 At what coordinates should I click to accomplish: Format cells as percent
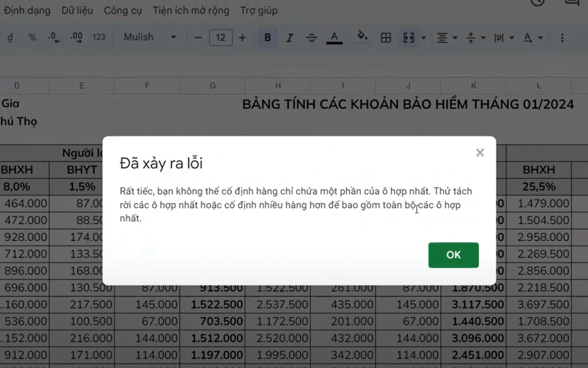(32, 37)
